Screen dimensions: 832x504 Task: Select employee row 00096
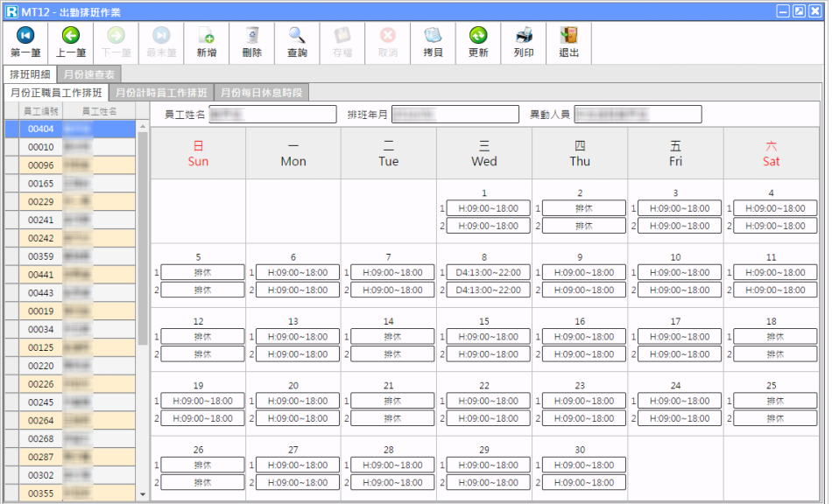(70, 165)
